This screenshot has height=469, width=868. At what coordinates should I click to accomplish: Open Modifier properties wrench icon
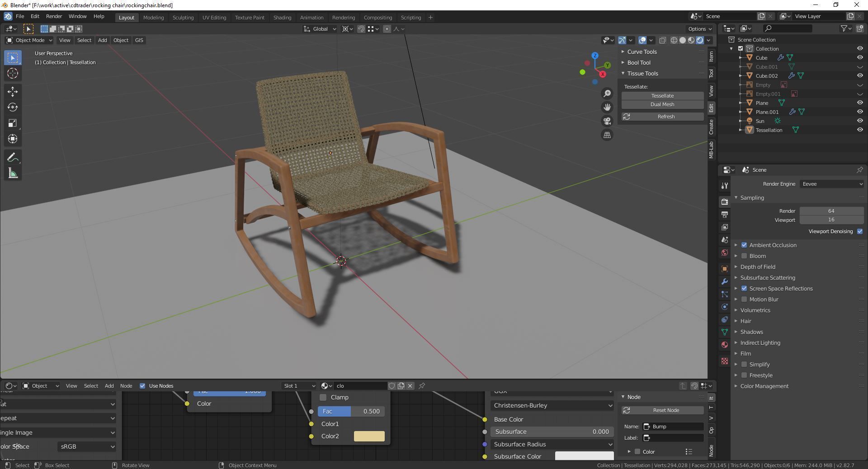pyautogui.click(x=725, y=281)
